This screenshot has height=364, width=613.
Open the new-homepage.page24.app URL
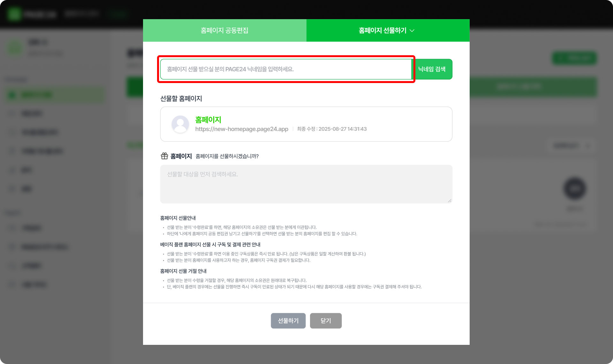[x=242, y=129]
